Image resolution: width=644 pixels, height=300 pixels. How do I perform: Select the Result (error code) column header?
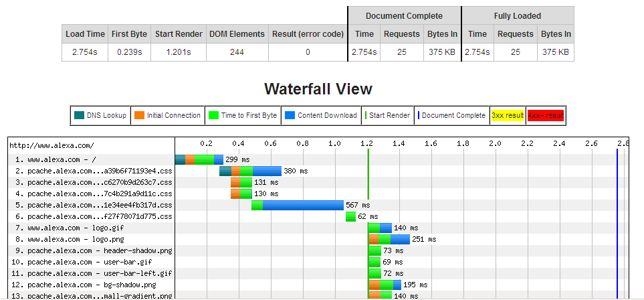pos(308,34)
